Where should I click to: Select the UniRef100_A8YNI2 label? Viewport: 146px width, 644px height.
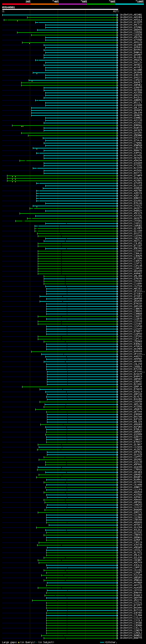pos(131,65)
